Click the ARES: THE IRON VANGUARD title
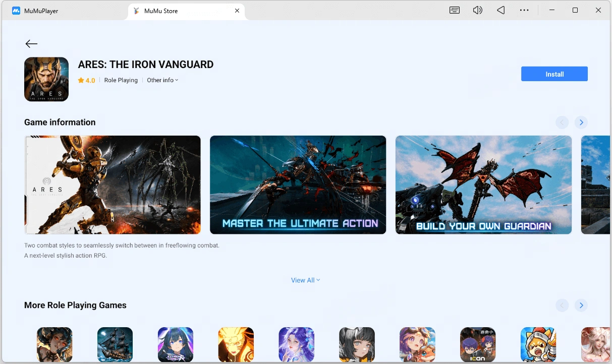This screenshot has width=612, height=364. 146,65
